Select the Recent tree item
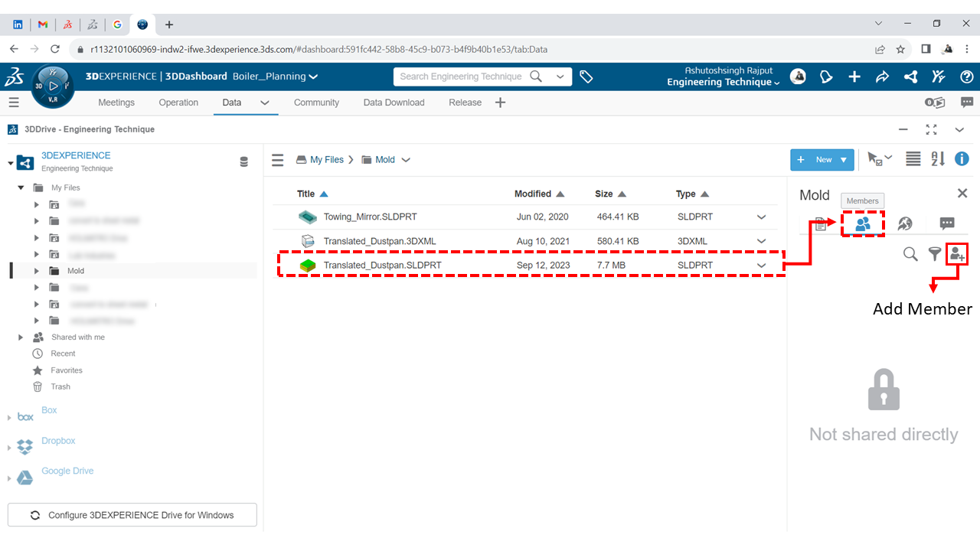Viewport: 980px width, 551px height. click(x=63, y=354)
